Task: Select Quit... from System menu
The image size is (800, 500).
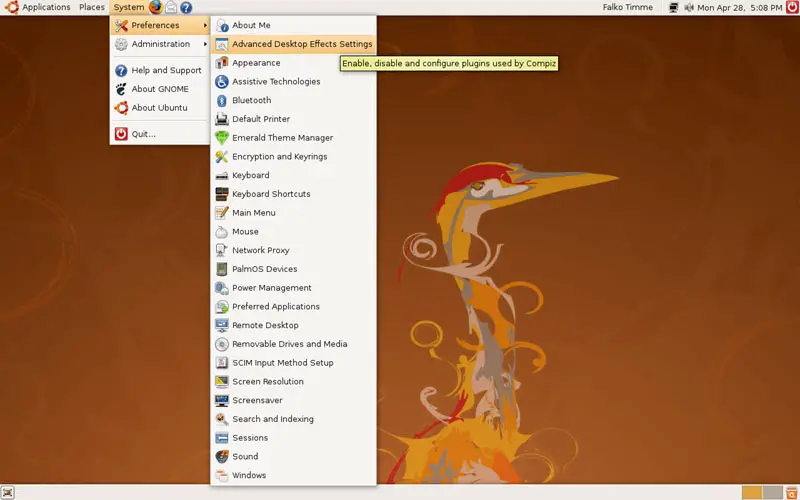Action: tap(160, 134)
